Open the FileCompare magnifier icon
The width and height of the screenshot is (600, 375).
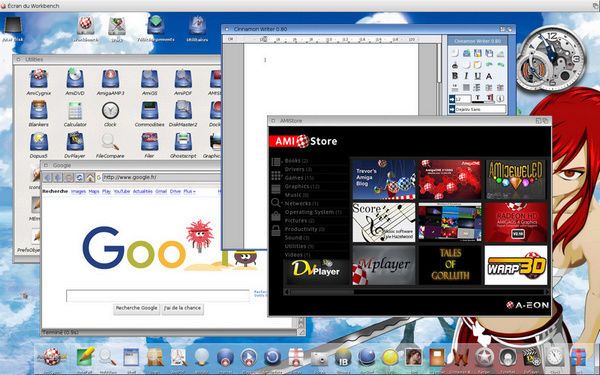110,145
